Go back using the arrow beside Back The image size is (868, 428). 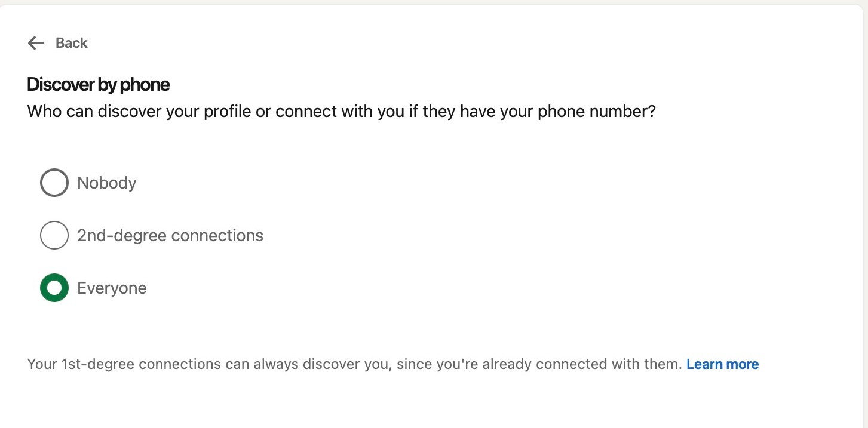[36, 43]
